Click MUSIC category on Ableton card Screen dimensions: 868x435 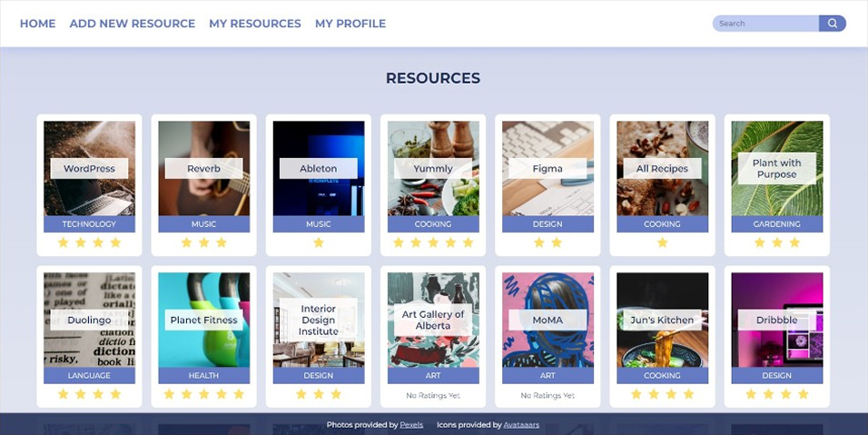pyautogui.click(x=319, y=224)
